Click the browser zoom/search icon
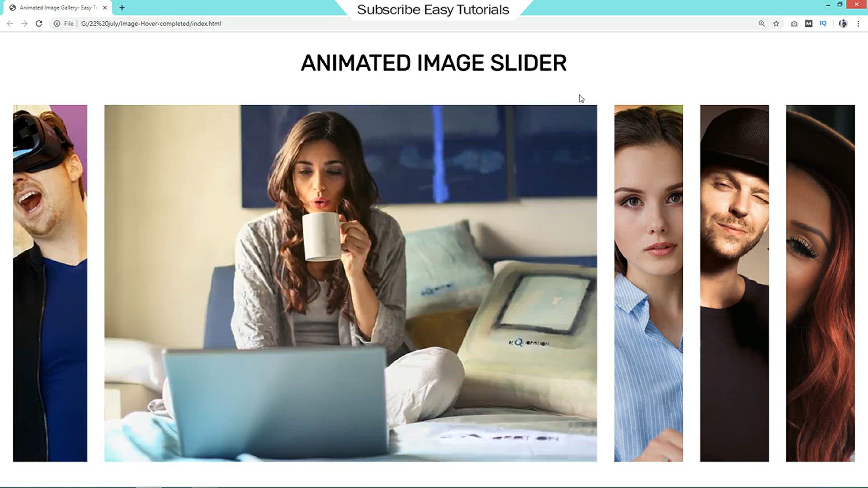868x488 pixels. (762, 23)
